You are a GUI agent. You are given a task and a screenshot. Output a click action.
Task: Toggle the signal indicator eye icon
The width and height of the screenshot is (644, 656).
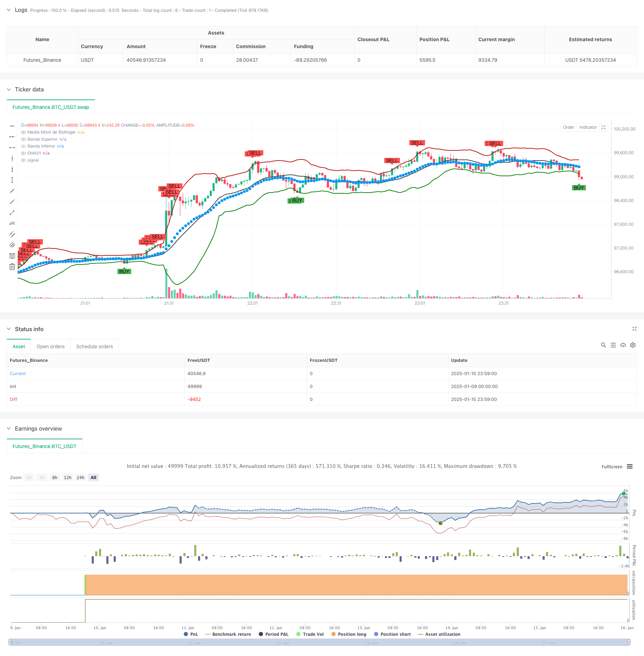tap(23, 160)
